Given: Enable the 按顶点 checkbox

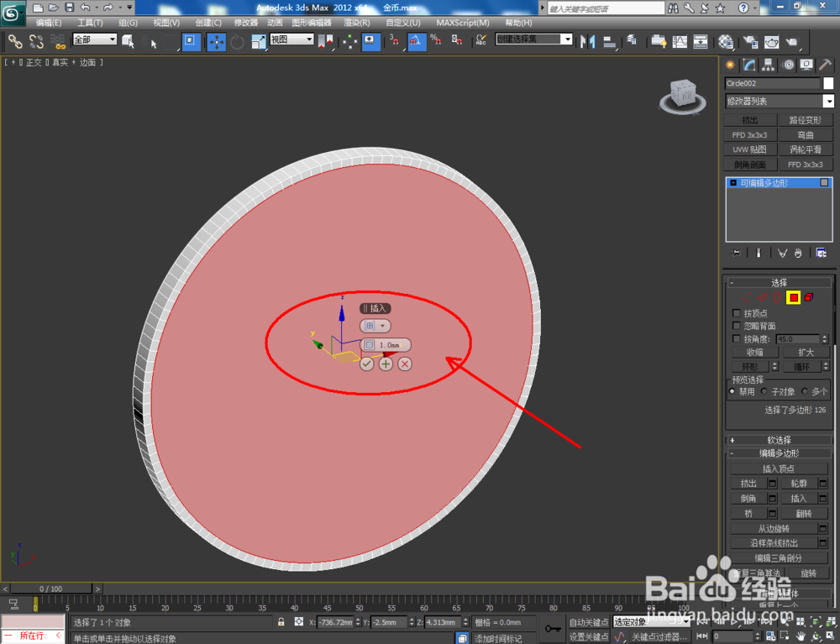Looking at the screenshot, I should [x=737, y=313].
